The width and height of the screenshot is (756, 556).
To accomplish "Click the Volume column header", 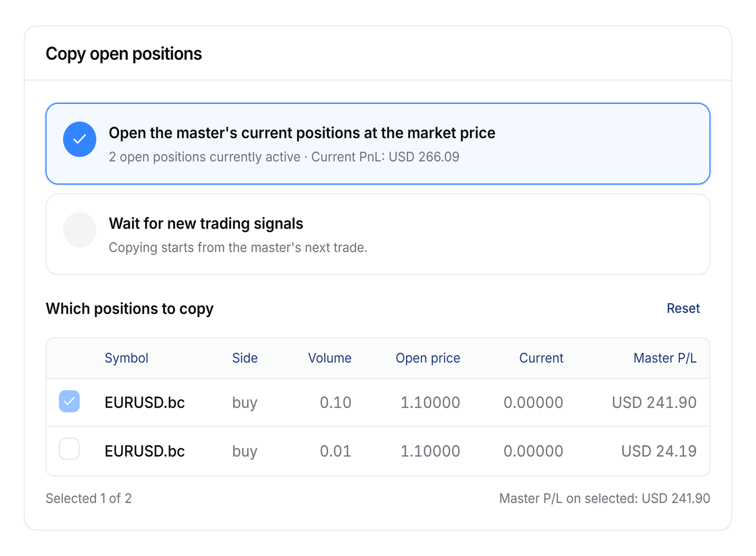I will 329,358.
